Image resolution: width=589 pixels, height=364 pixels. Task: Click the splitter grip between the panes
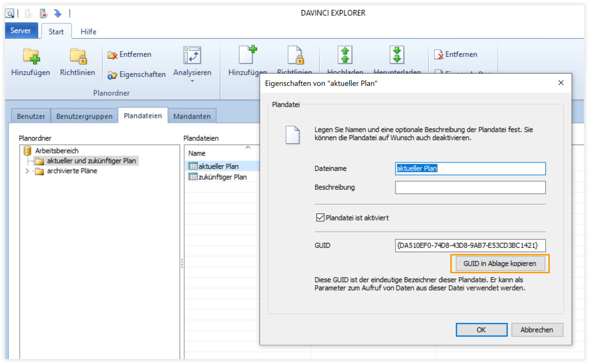tap(182, 263)
